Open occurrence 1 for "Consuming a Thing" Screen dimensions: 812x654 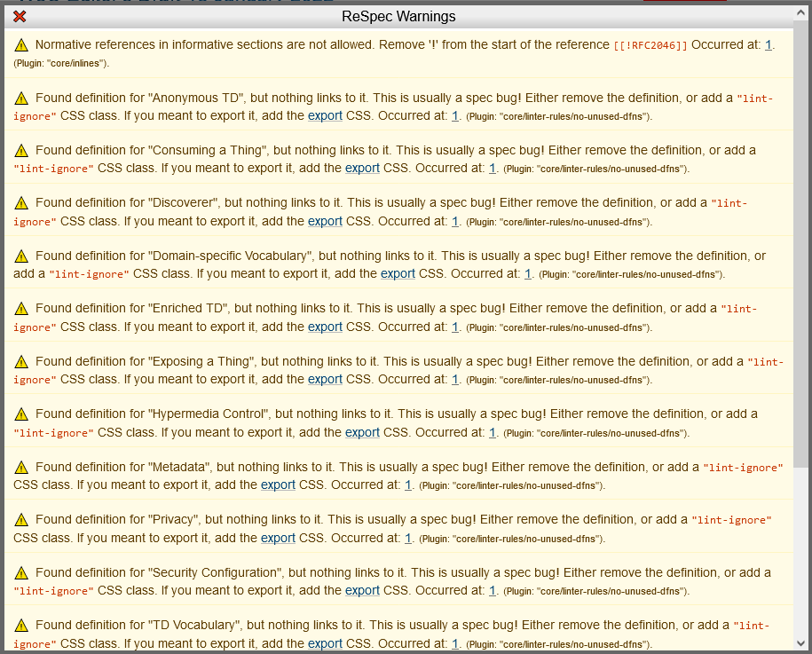coord(492,168)
